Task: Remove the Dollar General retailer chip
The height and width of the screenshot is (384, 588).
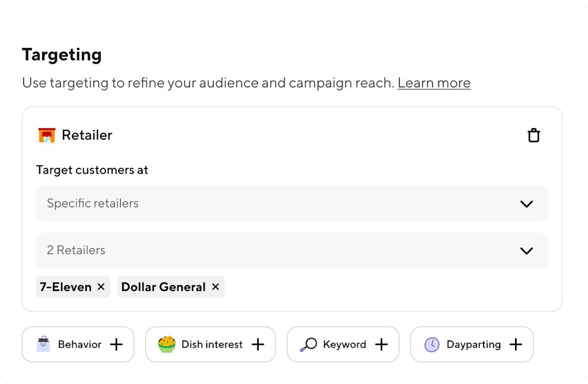Action: [x=215, y=287]
